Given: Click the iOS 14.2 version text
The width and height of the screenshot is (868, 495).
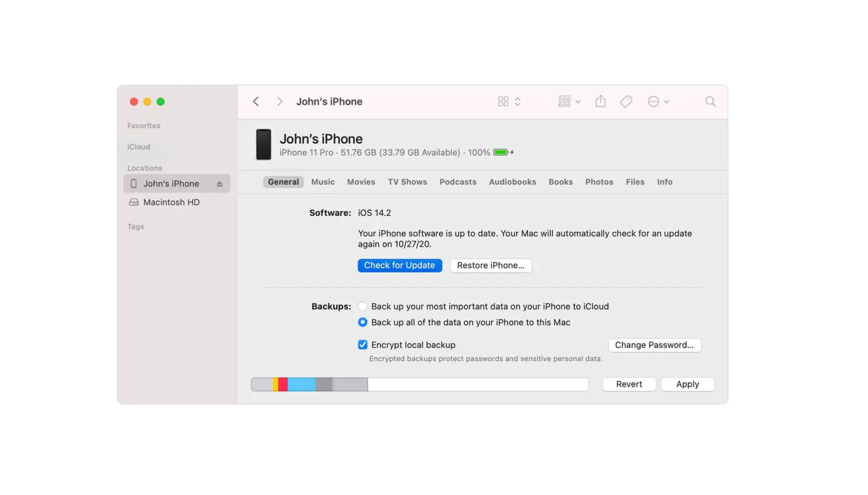Looking at the screenshot, I should tap(374, 213).
